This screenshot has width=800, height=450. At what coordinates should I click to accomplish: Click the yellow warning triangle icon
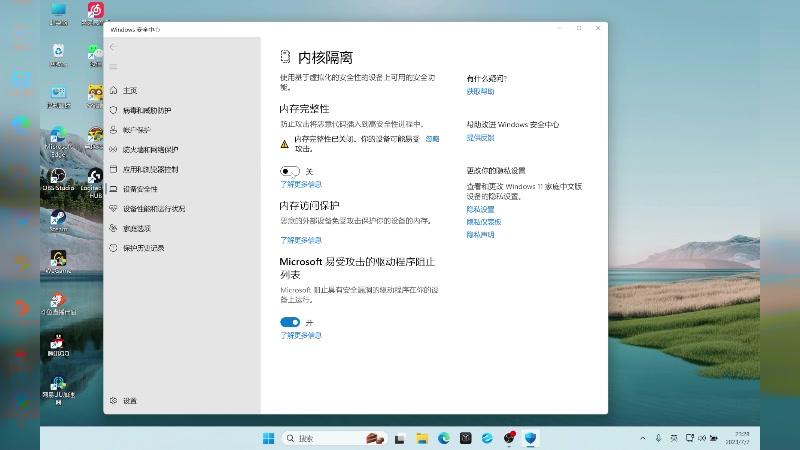click(x=285, y=144)
